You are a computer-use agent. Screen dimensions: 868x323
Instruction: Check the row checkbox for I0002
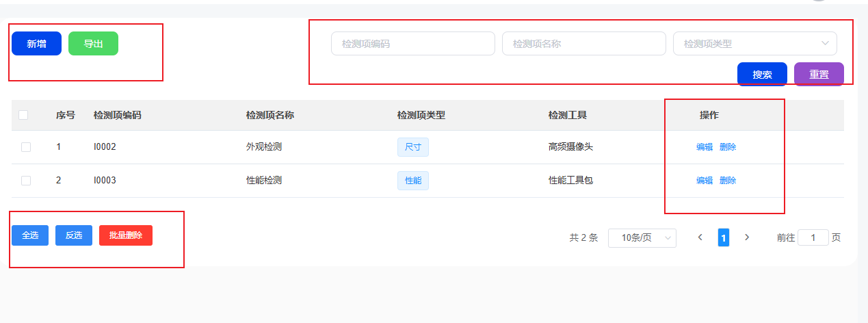coord(26,147)
